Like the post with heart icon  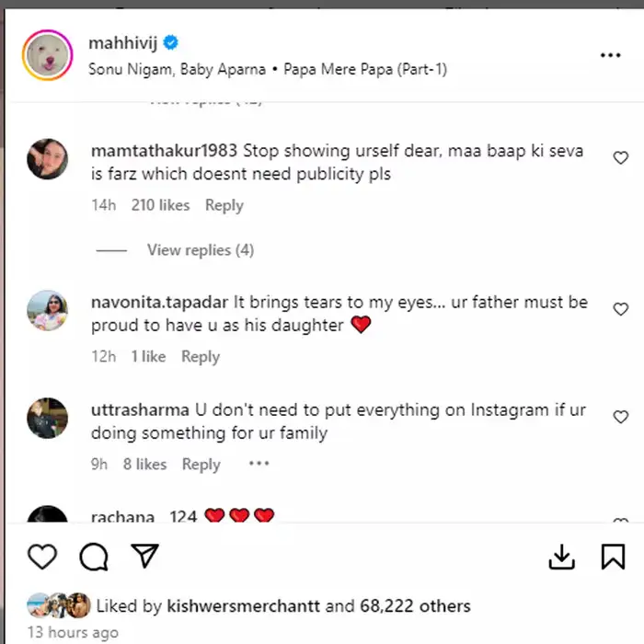tap(42, 557)
